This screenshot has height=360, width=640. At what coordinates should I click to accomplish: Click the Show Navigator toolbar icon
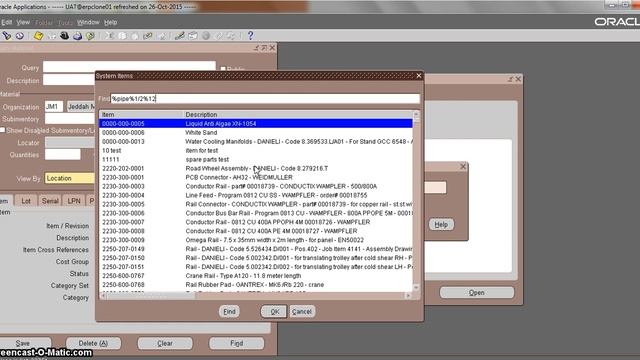[19, 36]
